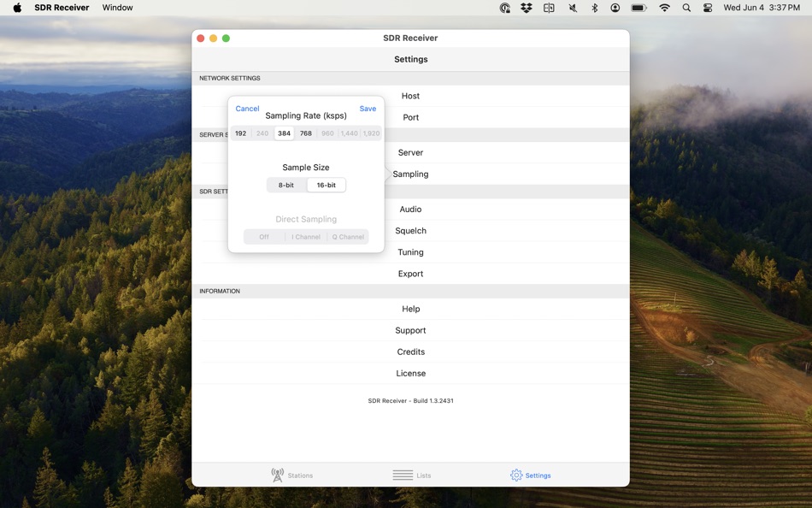This screenshot has height=508, width=812.
Task: Click the battery status icon
Action: pyautogui.click(x=638, y=7)
